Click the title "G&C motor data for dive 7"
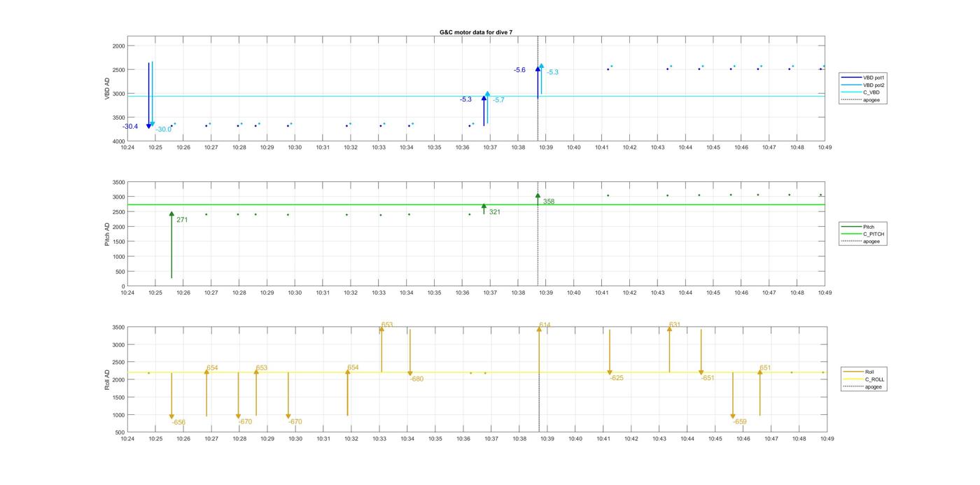The image size is (980, 485). tap(475, 32)
